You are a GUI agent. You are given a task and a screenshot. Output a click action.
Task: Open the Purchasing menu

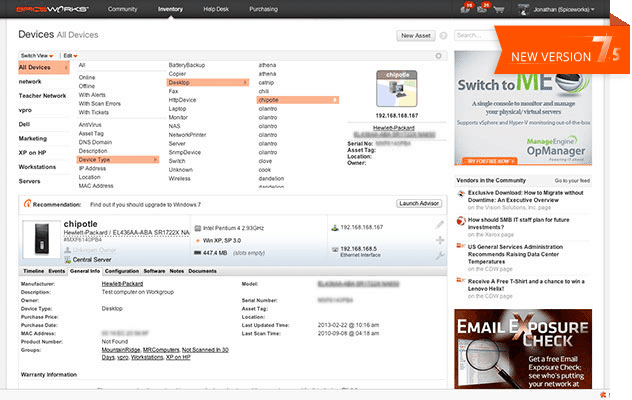click(264, 9)
